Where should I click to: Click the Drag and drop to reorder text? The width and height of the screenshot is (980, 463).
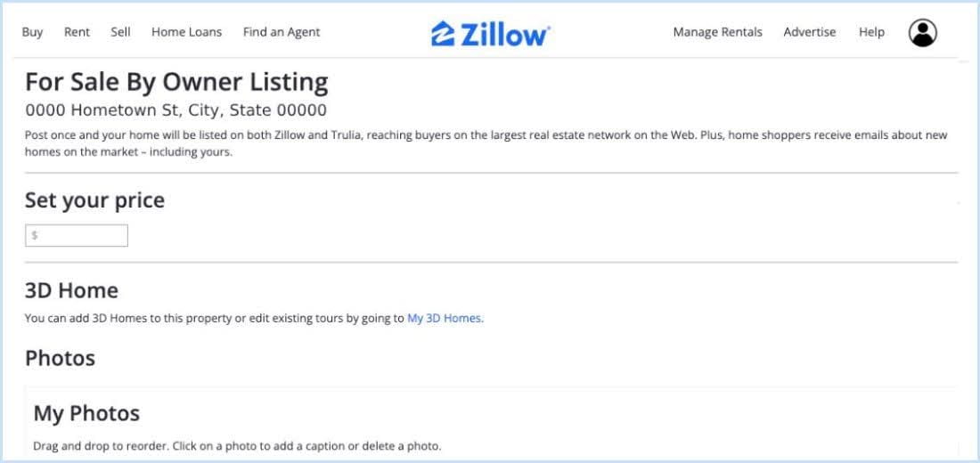[x=237, y=445]
